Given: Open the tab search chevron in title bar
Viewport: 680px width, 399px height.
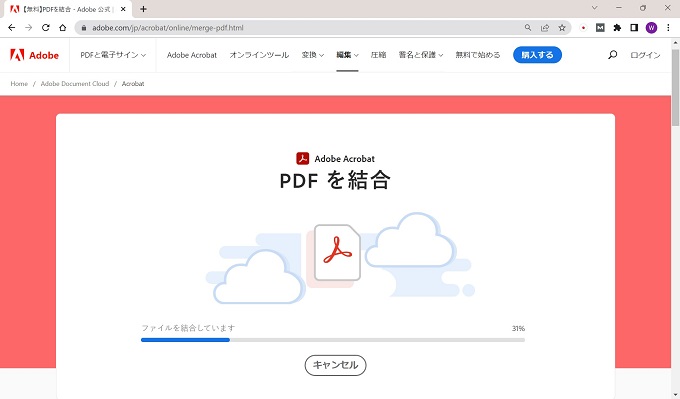Looking at the screenshot, I should (595, 8).
